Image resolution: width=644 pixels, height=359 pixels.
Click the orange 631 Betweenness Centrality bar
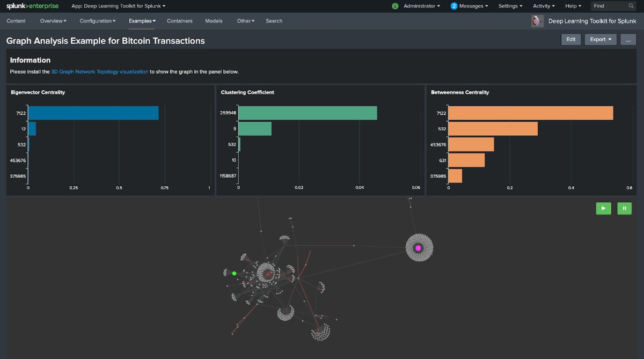[x=466, y=160]
